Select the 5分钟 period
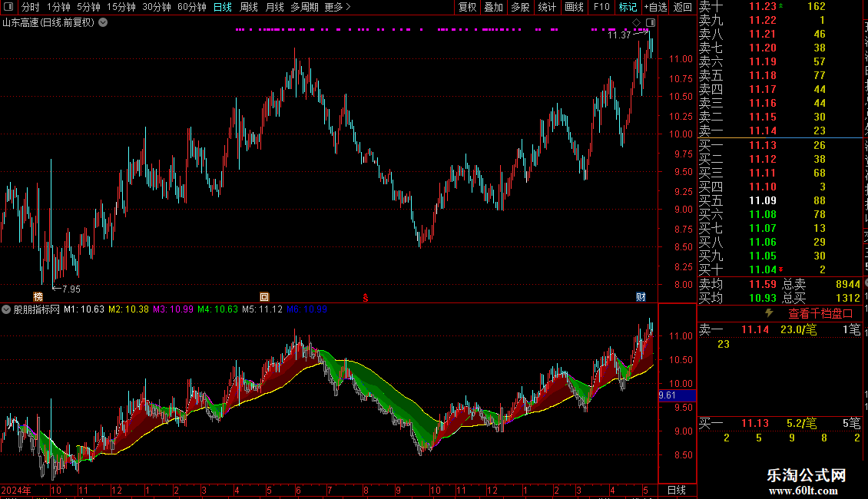Screen dimensions: 868x499 pos(88,7)
